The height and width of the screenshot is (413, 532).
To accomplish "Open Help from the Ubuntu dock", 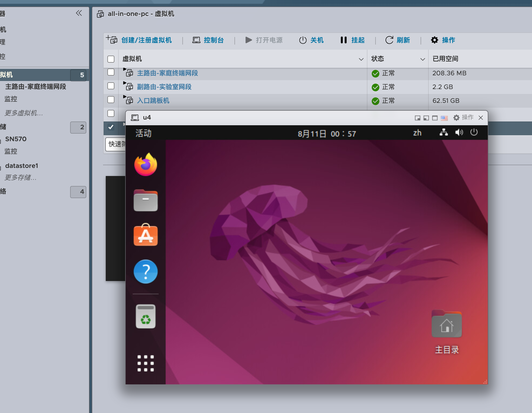I will click(146, 272).
